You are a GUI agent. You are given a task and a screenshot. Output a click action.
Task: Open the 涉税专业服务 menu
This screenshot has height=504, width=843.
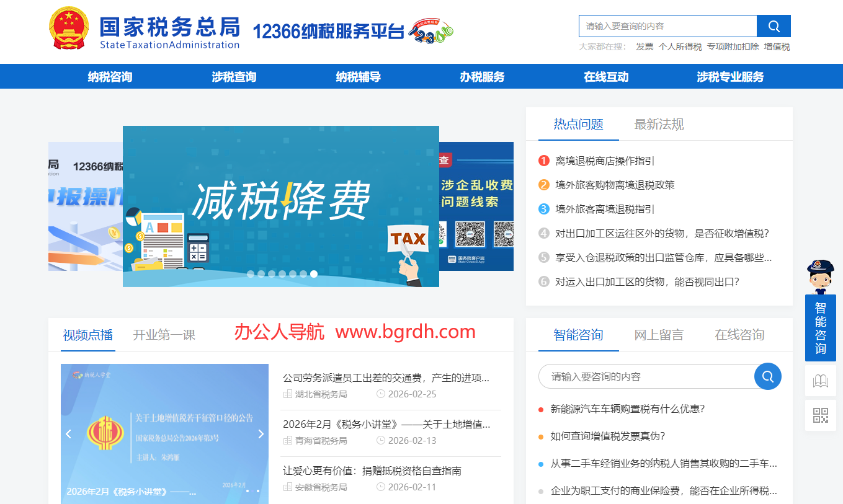[730, 77]
